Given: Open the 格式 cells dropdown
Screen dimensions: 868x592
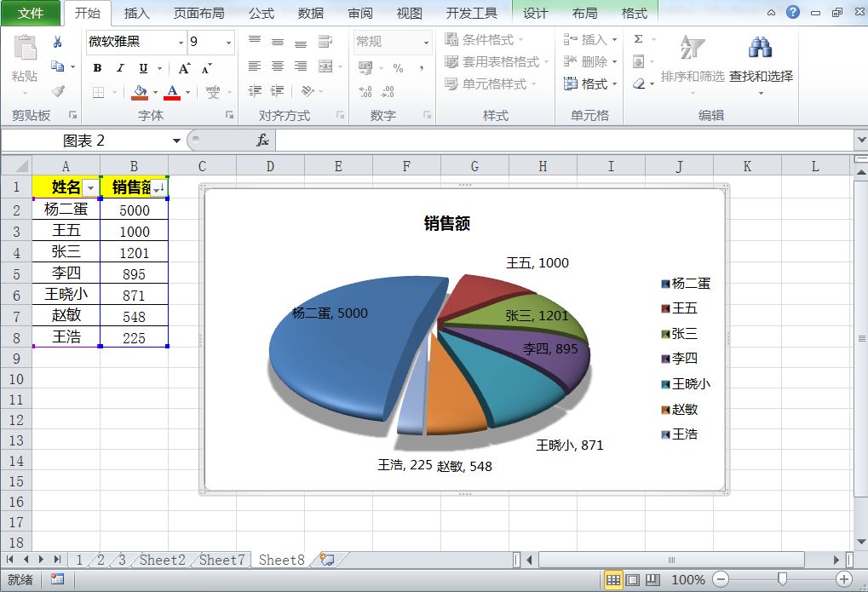Looking at the screenshot, I should point(590,84).
